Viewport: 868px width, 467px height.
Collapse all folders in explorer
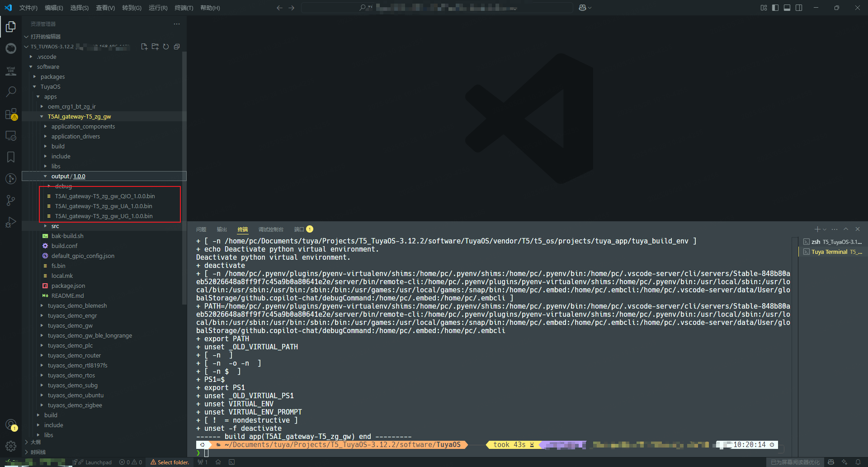177,47
